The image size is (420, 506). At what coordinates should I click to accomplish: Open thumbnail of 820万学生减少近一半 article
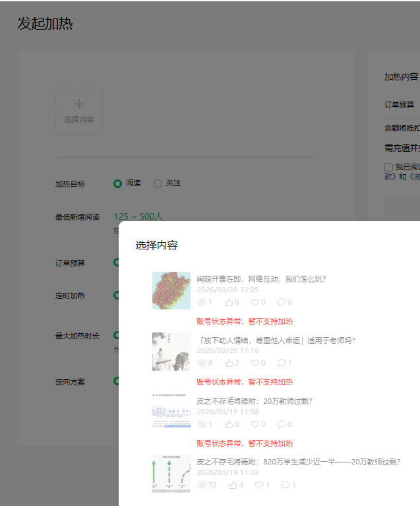coord(171,474)
